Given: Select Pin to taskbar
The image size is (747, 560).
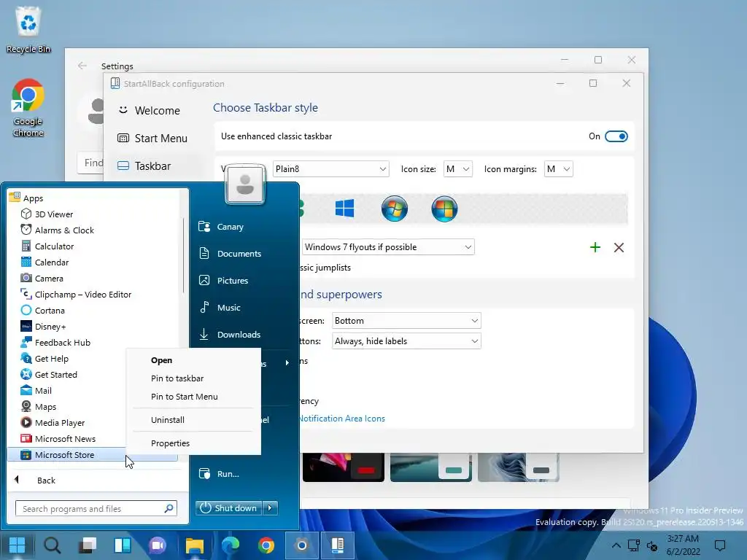Looking at the screenshot, I should [x=177, y=378].
